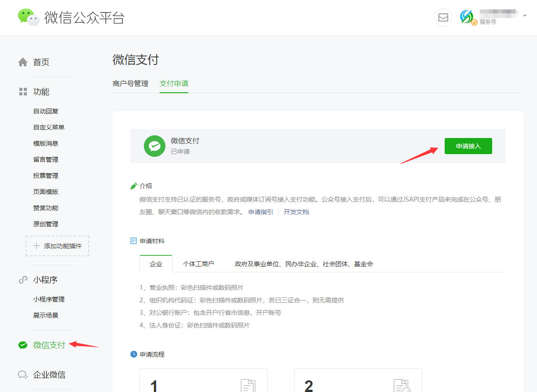The image size is (537, 392).
Task: Click the chat icon beside 企业微信
Action: (x=22, y=375)
